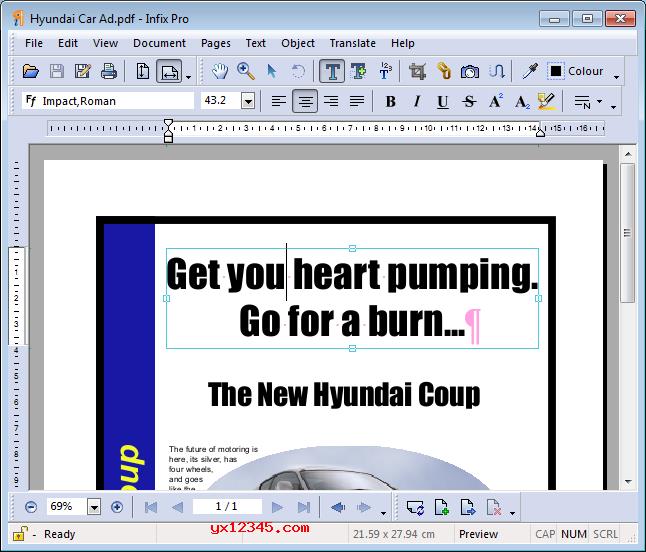
Task: Open the Text menu
Action: [255, 43]
